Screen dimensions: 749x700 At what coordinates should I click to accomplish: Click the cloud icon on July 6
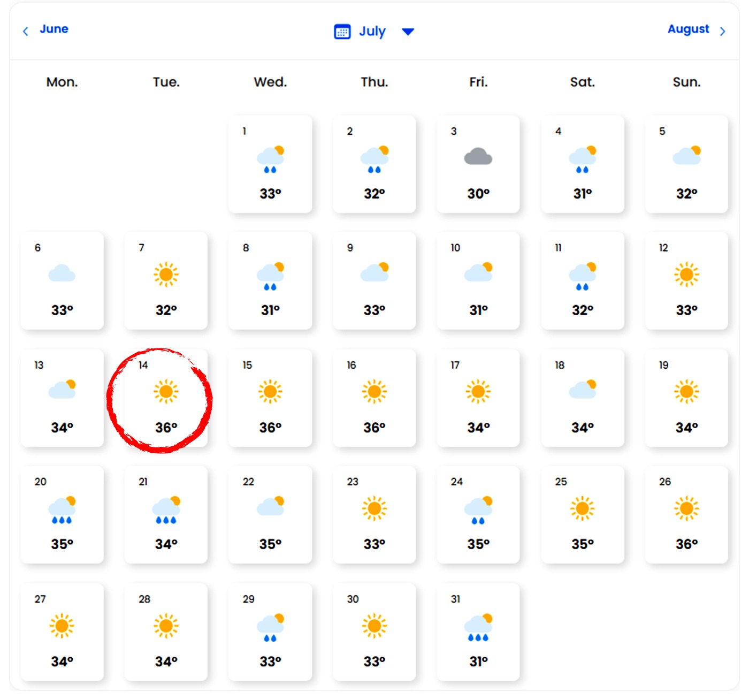tap(63, 272)
